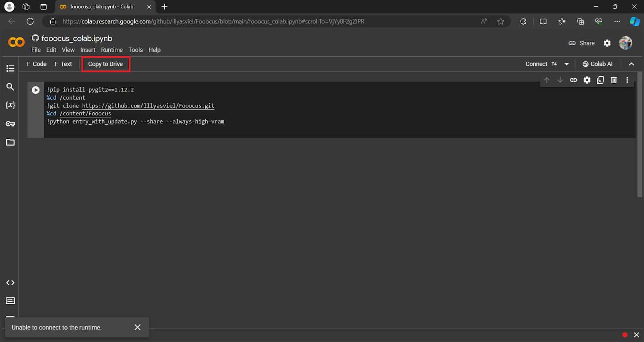
Task: Open cell editor settings gear
Action: 587,80
